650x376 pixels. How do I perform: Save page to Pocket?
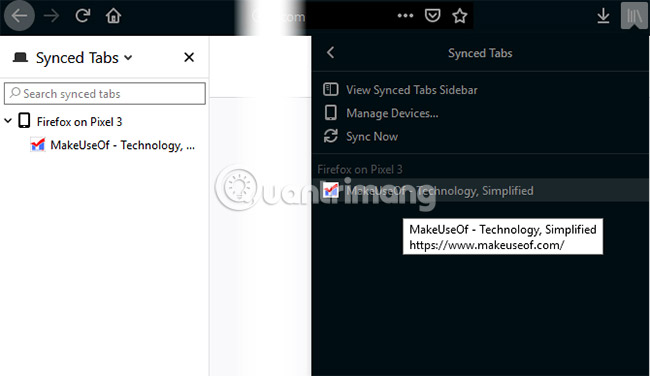click(x=432, y=16)
